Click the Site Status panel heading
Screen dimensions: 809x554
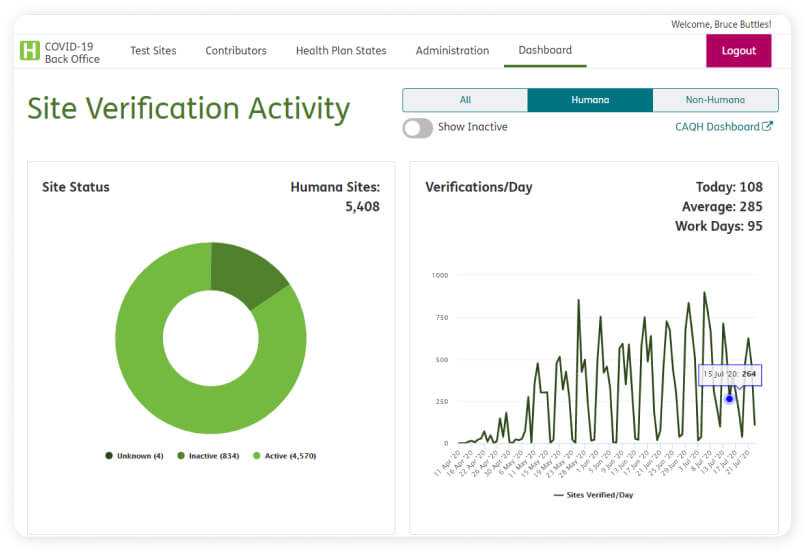(x=76, y=187)
